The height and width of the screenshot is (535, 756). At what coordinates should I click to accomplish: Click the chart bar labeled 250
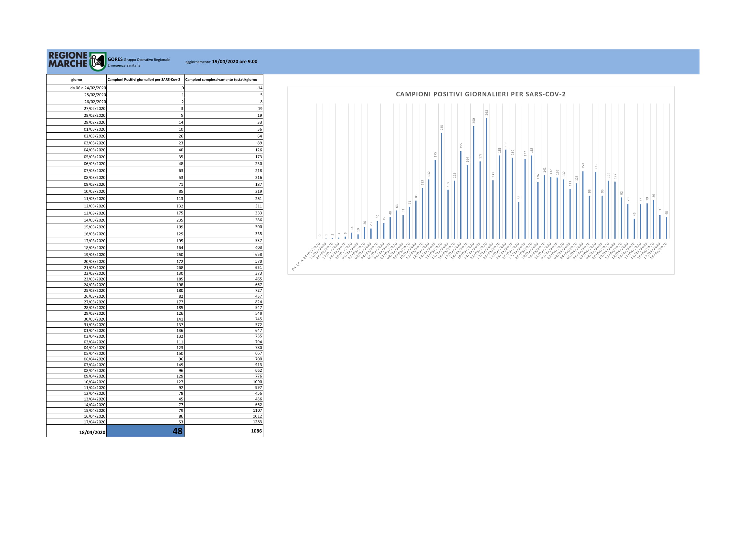tap(474, 182)
